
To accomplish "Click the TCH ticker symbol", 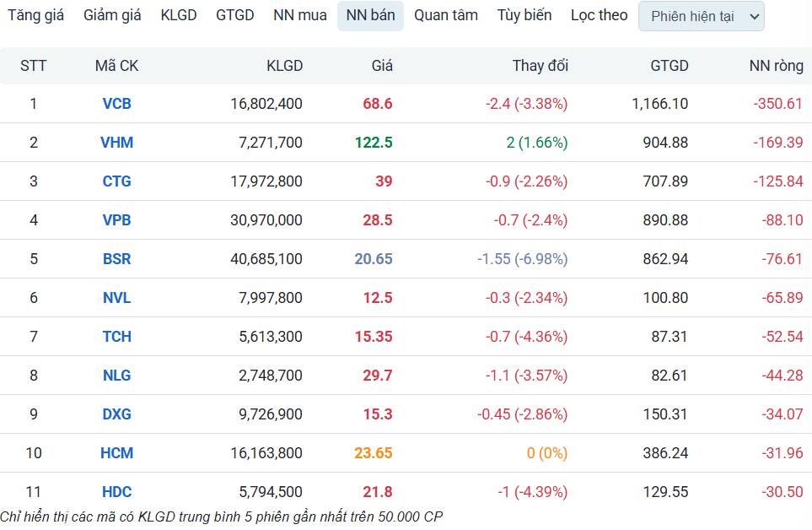I will coord(116,337).
